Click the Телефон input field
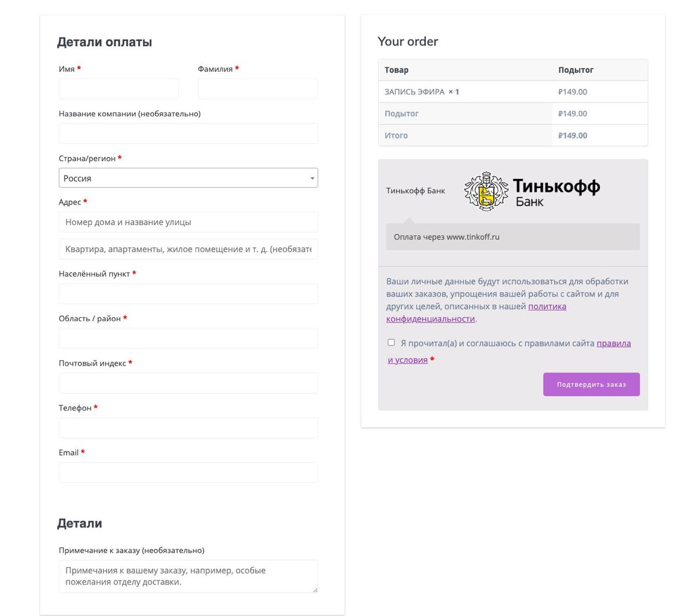679x616 pixels. (188, 428)
